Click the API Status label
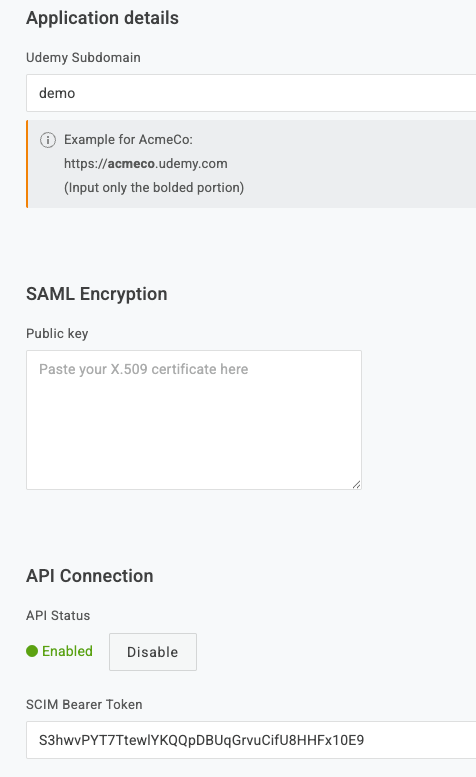Viewport: 476px width, 777px height. tap(58, 615)
